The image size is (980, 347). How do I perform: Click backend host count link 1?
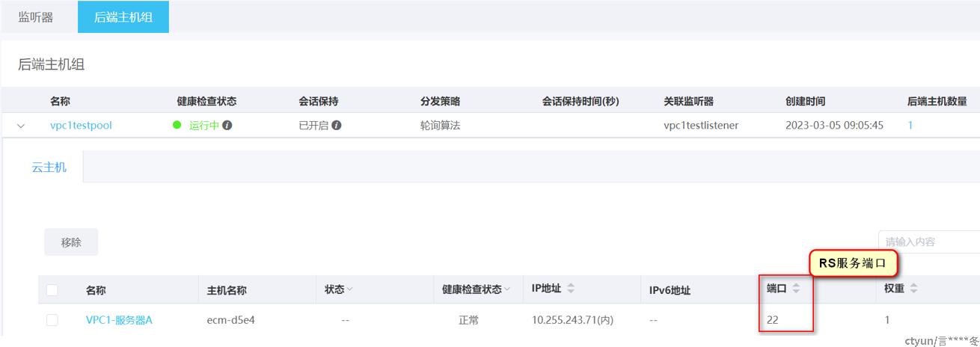point(910,126)
